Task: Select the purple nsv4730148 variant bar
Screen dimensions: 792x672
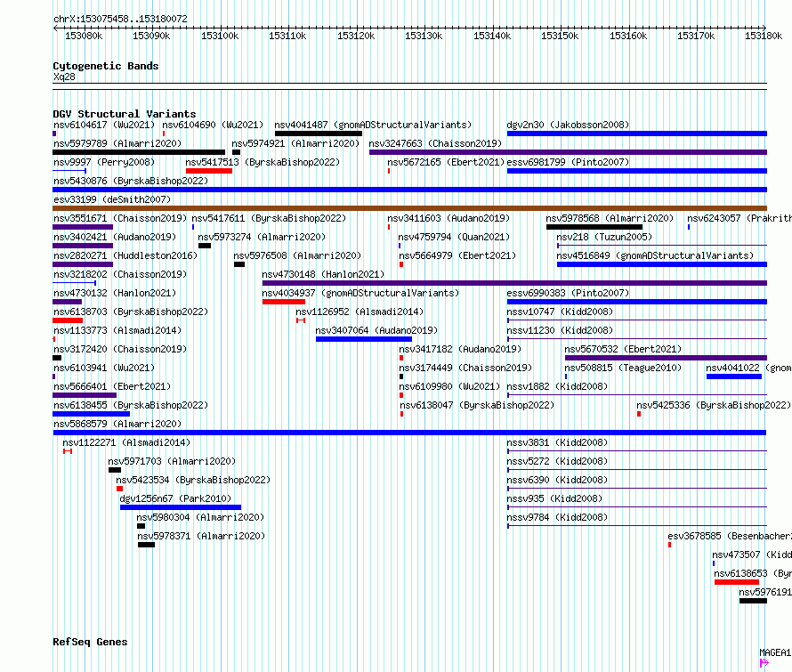Action: tap(514, 283)
